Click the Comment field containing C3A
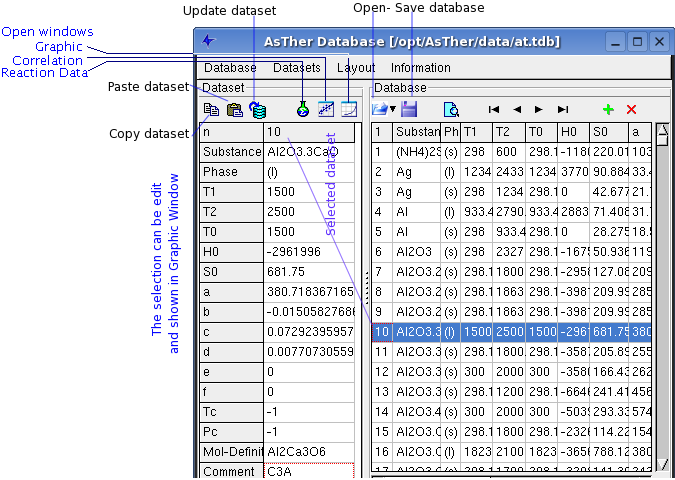This screenshot has height=480, width=675. pos(308,470)
